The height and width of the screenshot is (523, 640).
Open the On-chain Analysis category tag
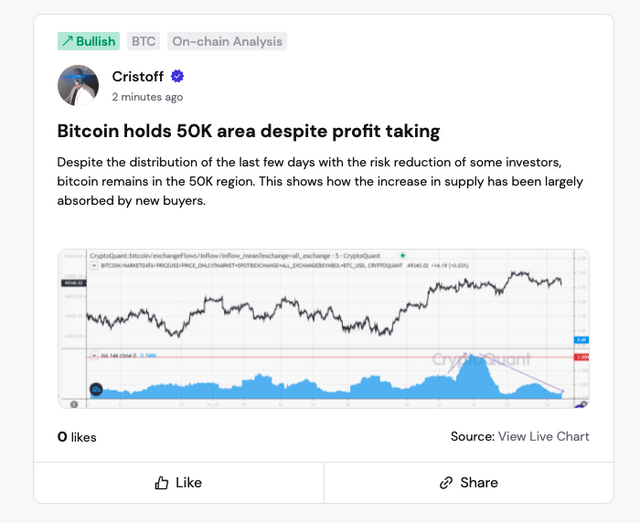pos(227,41)
